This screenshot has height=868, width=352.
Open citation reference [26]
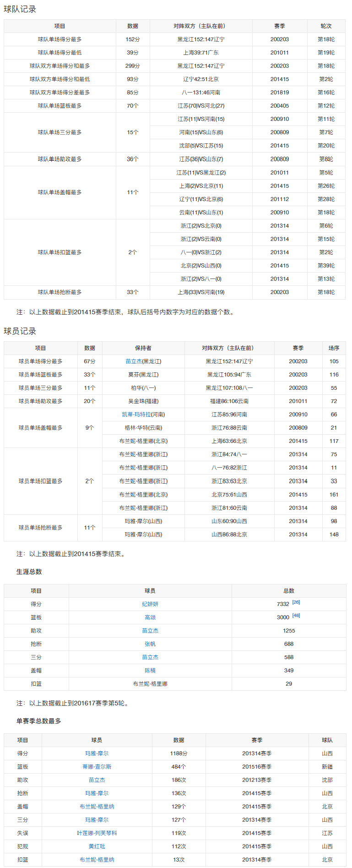click(296, 602)
